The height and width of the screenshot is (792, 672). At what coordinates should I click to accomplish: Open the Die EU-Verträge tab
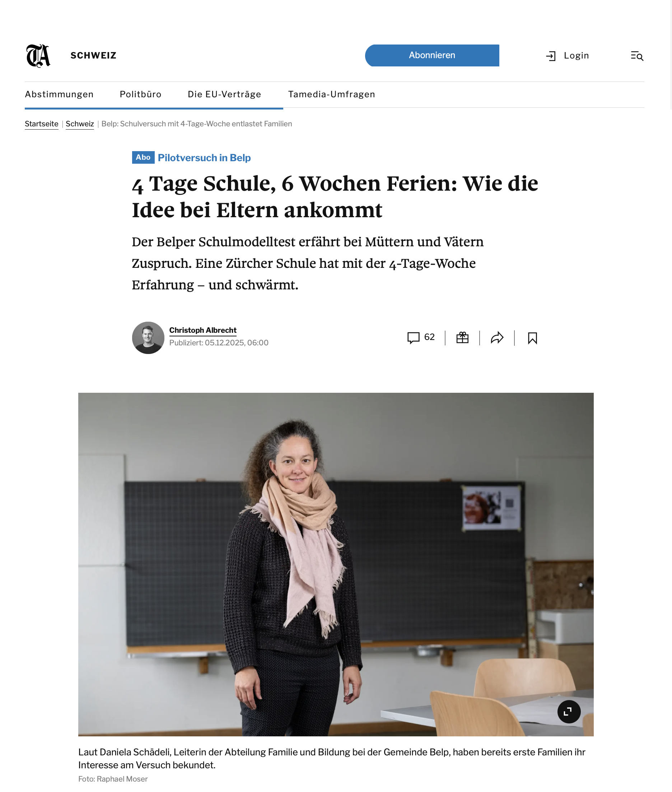pos(224,94)
